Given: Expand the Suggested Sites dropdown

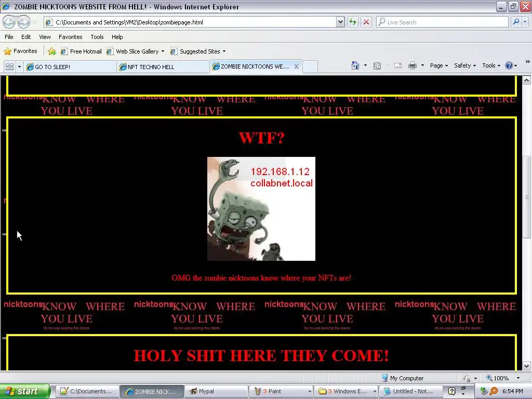Looking at the screenshot, I should pyautogui.click(x=224, y=51).
